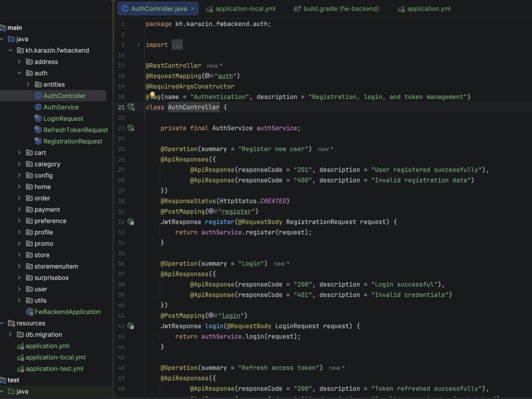Expand the utils package
Viewport: 532px width, 399px height.
[19, 300]
